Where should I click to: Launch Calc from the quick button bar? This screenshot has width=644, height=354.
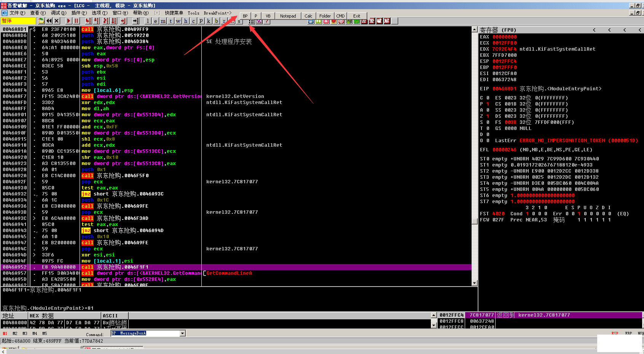point(309,16)
